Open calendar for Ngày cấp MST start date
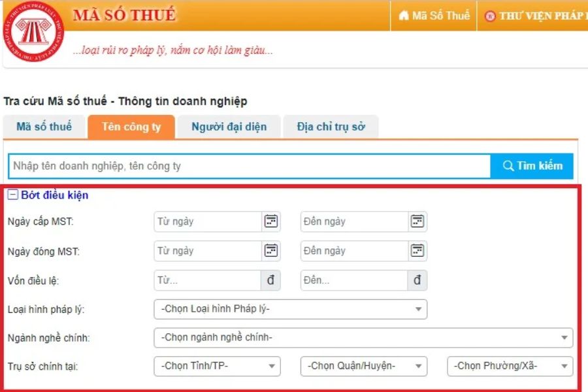The image size is (588, 392). [x=270, y=221]
